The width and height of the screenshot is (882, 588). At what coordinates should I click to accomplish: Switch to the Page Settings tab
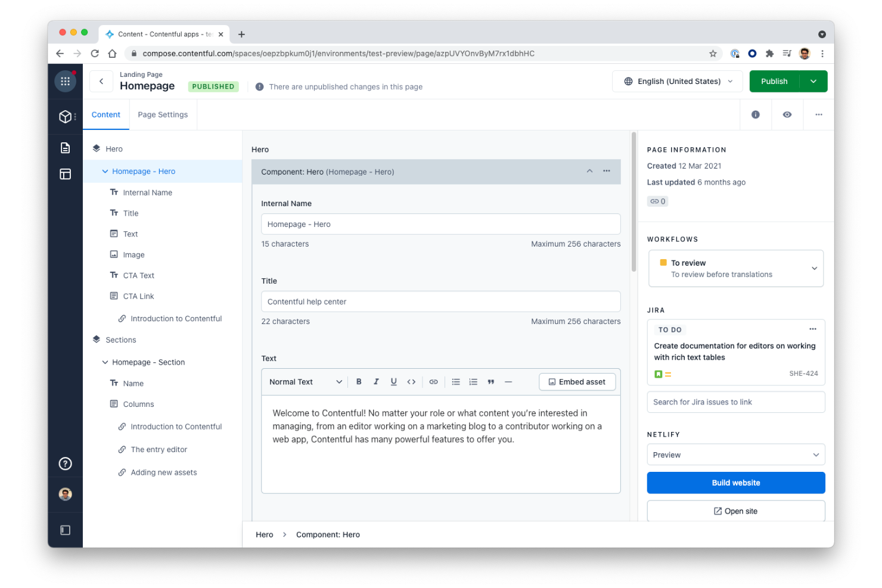163,114
